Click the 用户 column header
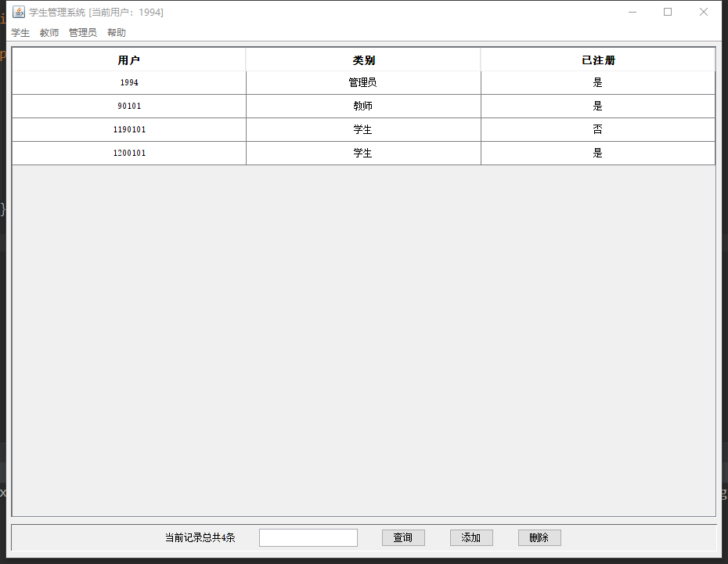 point(129,60)
